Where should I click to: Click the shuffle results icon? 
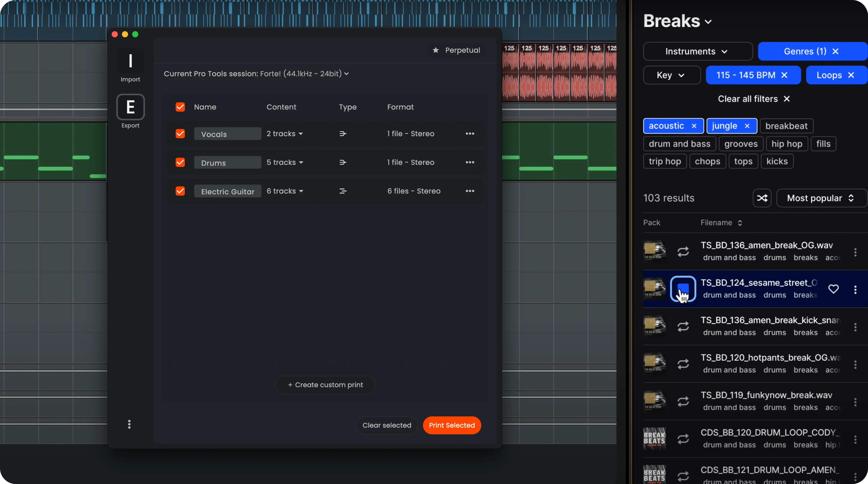[x=762, y=198]
